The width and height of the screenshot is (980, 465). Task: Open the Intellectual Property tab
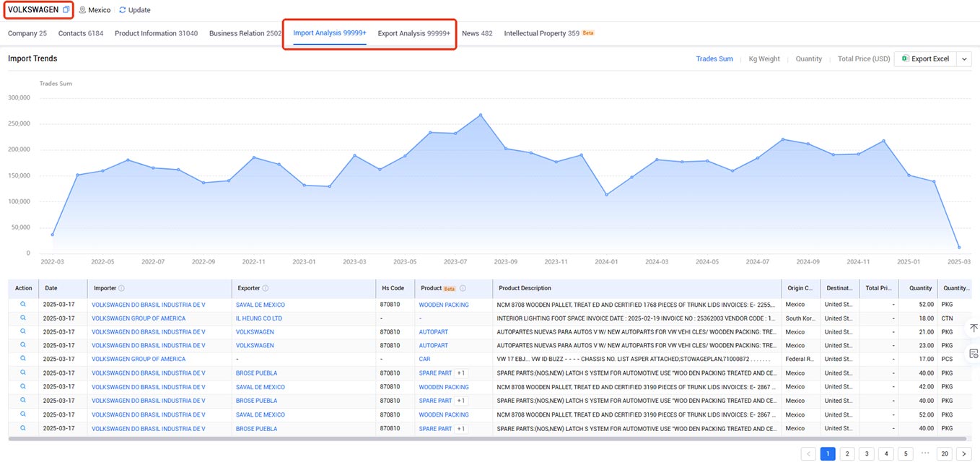pyautogui.click(x=549, y=33)
